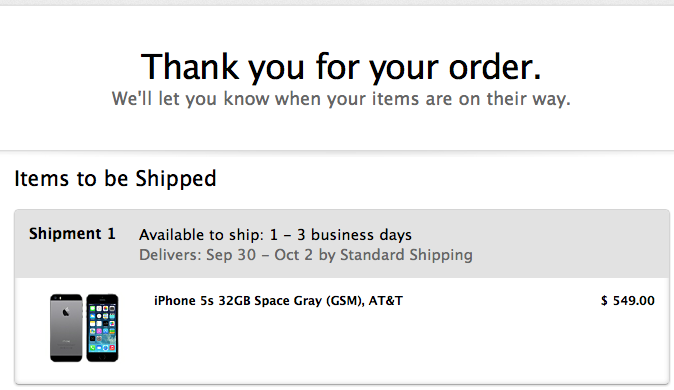Click the Delivers line under availability
The width and height of the screenshot is (674, 390).
[x=306, y=255]
